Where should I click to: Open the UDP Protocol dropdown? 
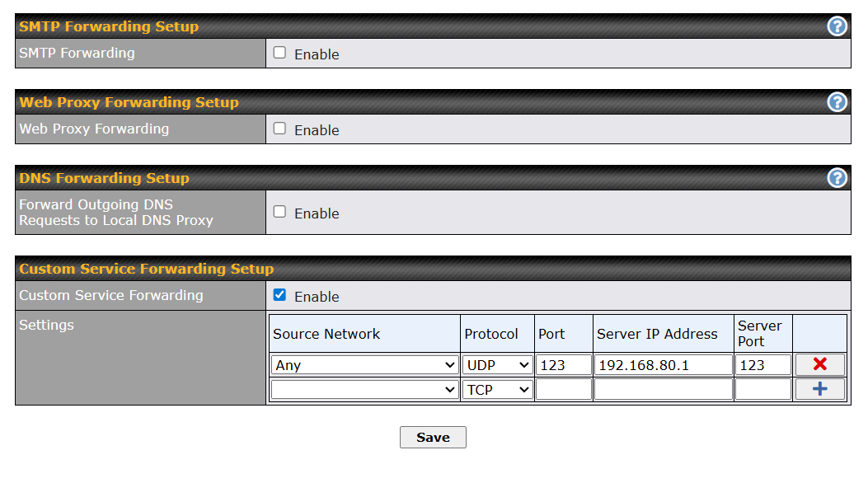(x=497, y=365)
